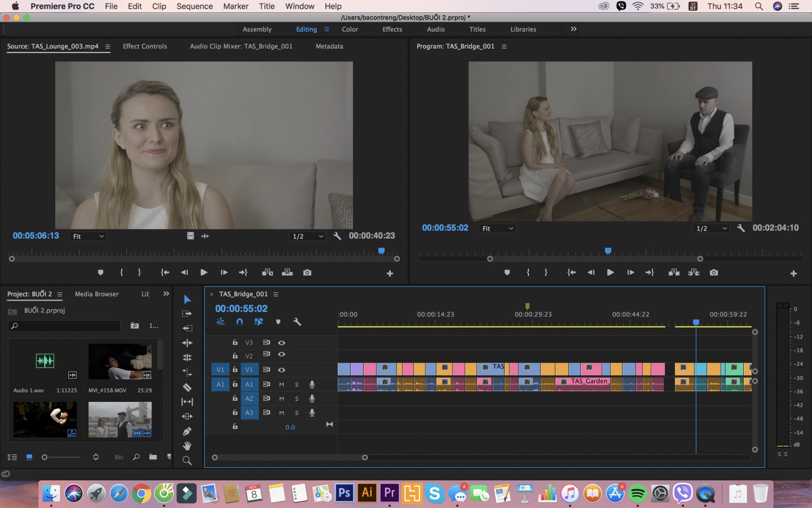Screen dimensions: 812x508
Task: Export frame from the Program monitor
Action: pyautogui.click(x=714, y=272)
